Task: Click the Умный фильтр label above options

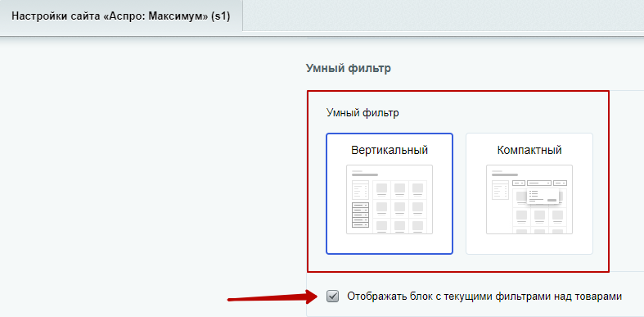Action: tap(363, 113)
